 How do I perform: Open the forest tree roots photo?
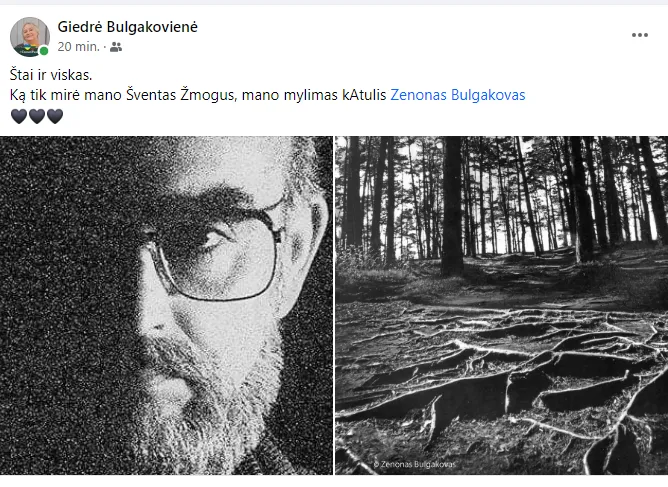(x=501, y=305)
